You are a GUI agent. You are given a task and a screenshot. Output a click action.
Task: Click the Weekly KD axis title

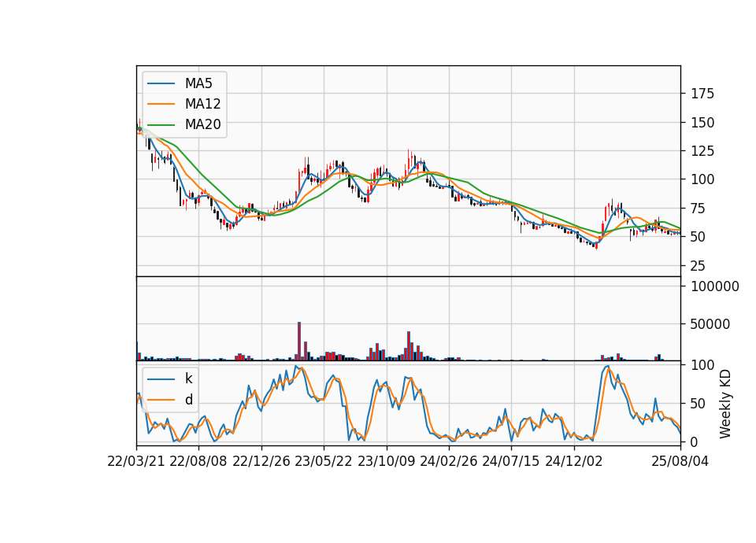725,404
